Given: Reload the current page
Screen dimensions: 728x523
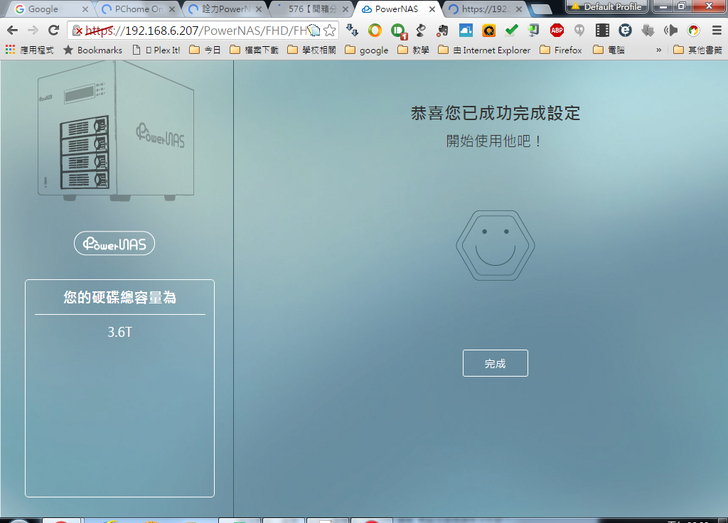Looking at the screenshot, I should tap(54, 31).
